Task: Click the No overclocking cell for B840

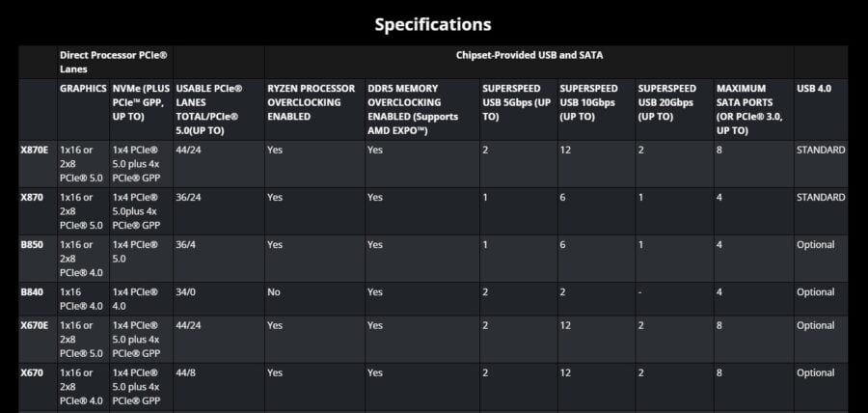Action: 274,292
